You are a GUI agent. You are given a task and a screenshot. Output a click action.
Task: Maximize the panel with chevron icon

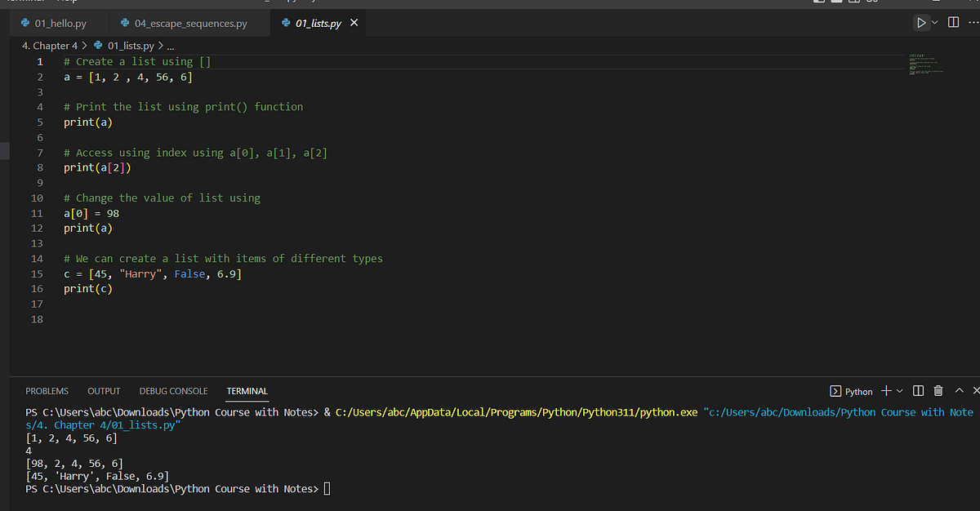958,392
